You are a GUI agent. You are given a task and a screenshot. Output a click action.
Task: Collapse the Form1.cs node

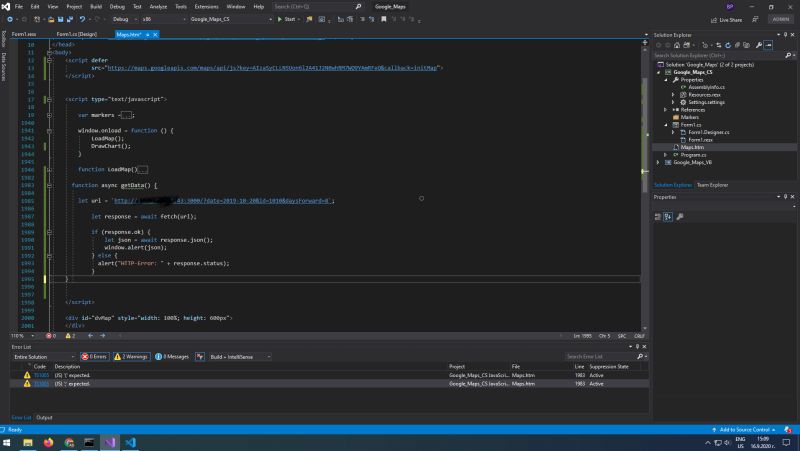(x=665, y=125)
